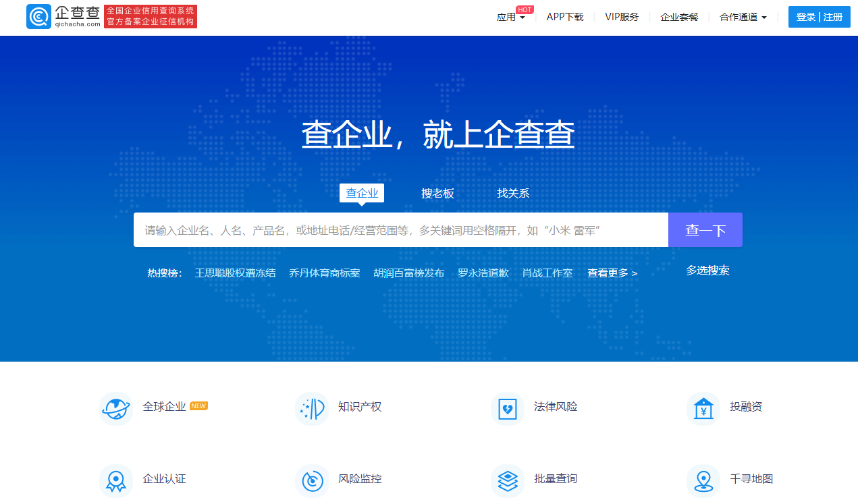
Task: Select the 查企业 search tab
Action: pyautogui.click(x=362, y=193)
